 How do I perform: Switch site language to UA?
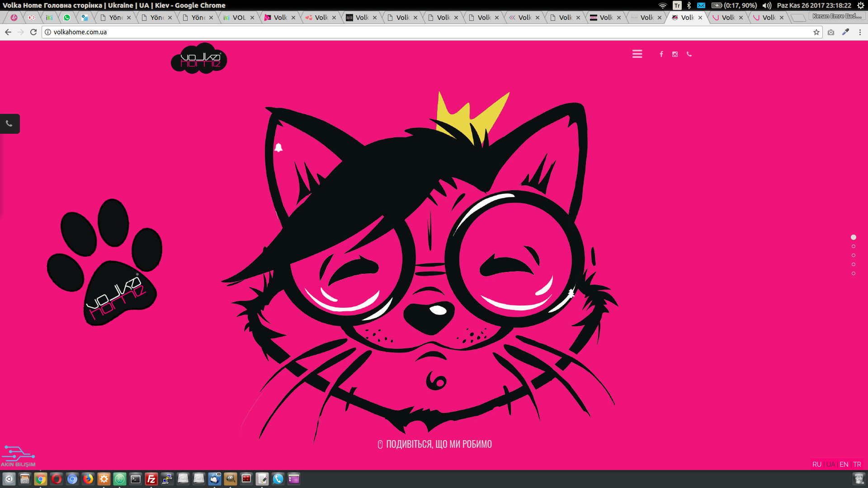click(830, 465)
